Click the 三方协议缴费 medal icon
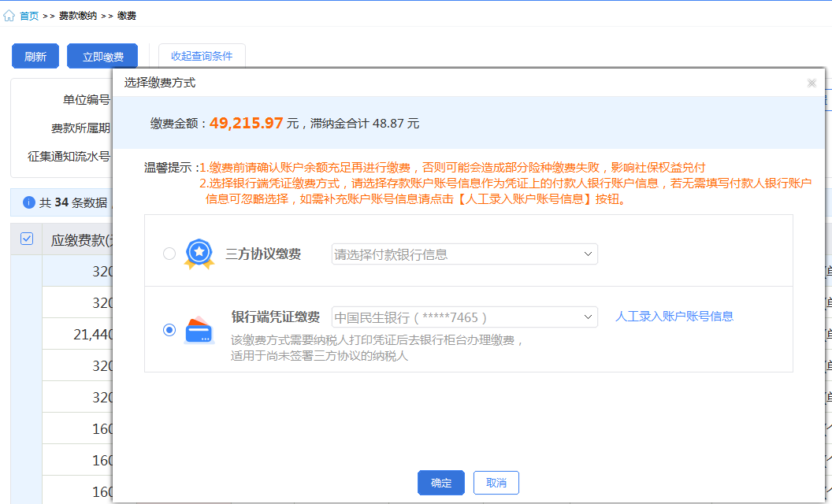The height and width of the screenshot is (504, 832). point(199,254)
